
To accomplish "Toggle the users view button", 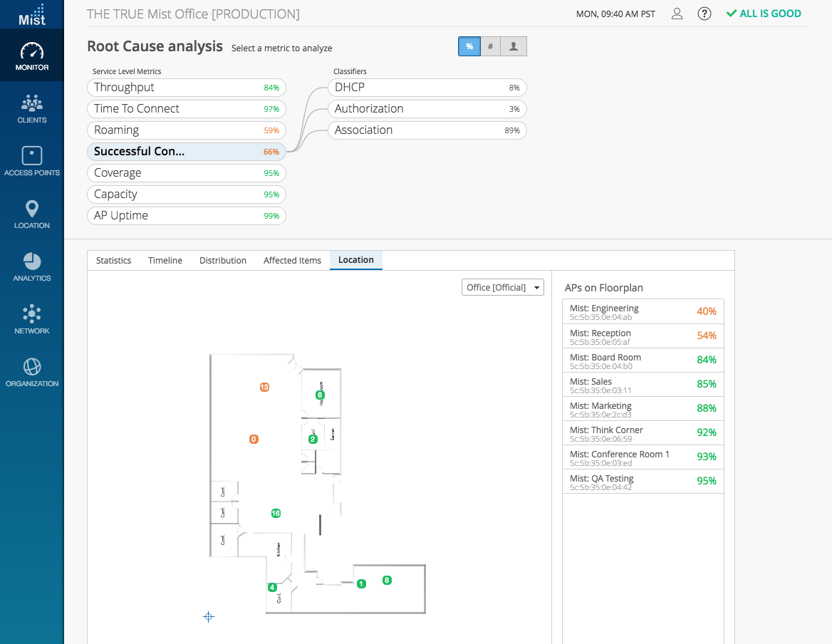I will [514, 46].
